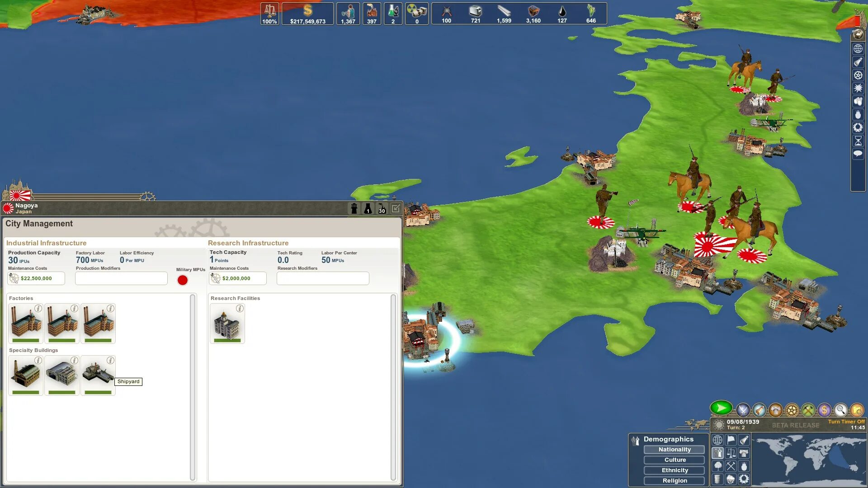The width and height of the screenshot is (868, 488).
Task: Click the lighthouse icon in Nagoya header
Action: tap(354, 208)
